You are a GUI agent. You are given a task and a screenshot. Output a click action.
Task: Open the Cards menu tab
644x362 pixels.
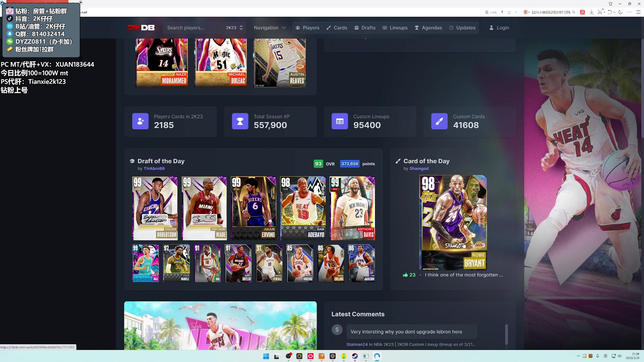[337, 27]
